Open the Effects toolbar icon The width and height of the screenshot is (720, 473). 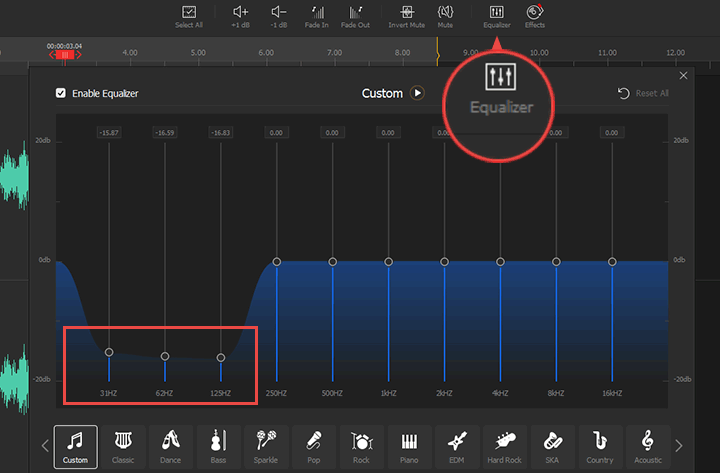click(x=535, y=17)
